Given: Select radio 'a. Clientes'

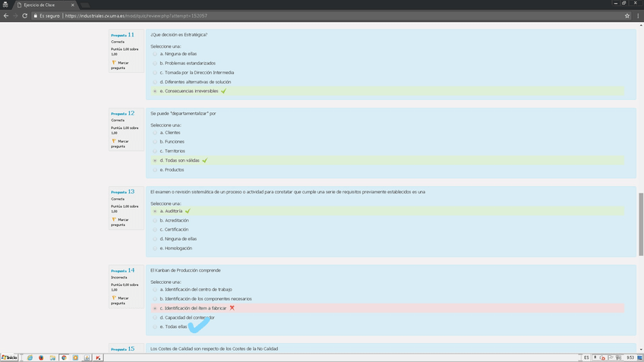Looking at the screenshot, I should (x=155, y=133).
